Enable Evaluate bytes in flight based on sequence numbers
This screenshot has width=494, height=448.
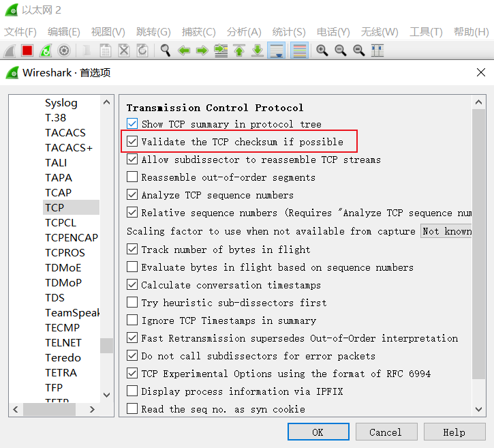132,267
